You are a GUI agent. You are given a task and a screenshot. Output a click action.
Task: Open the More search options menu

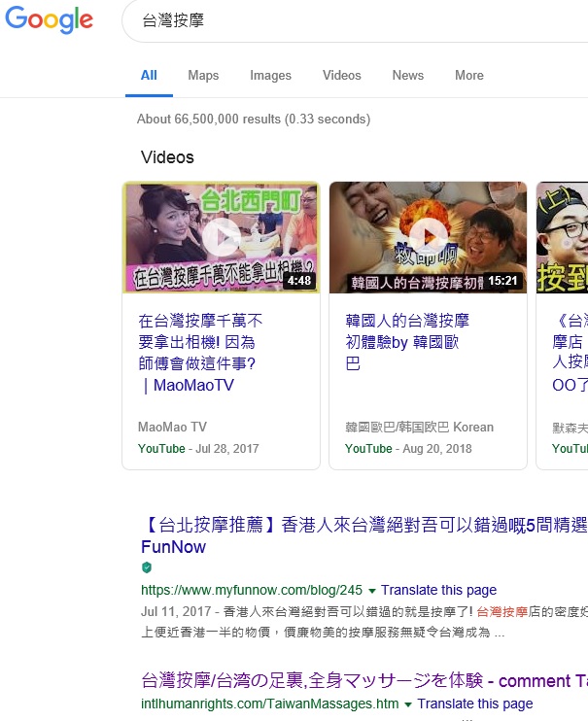point(468,76)
